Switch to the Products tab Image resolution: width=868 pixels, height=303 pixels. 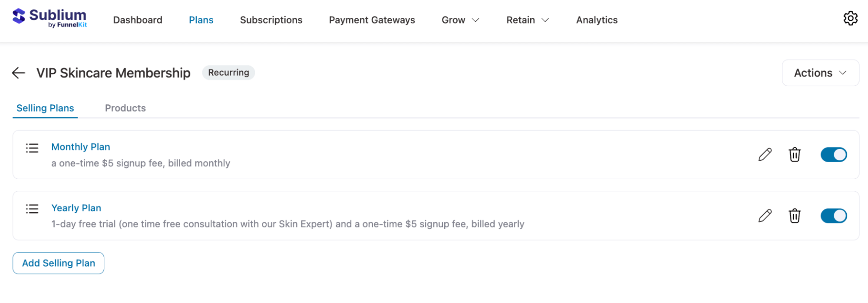(x=125, y=108)
